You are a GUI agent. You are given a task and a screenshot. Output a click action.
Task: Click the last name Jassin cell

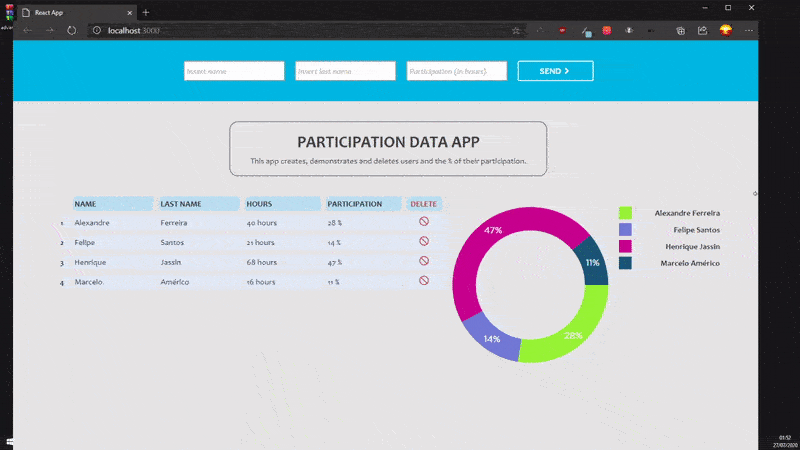click(170, 262)
